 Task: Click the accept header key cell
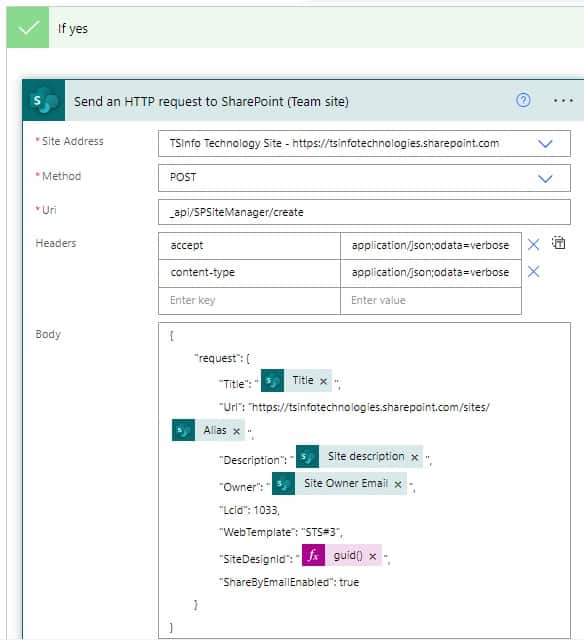pos(249,246)
